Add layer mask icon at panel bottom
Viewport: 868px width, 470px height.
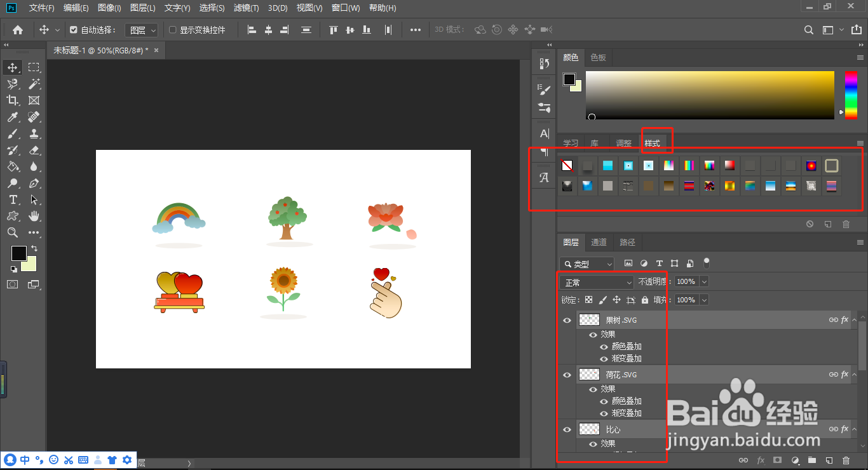[x=777, y=460]
